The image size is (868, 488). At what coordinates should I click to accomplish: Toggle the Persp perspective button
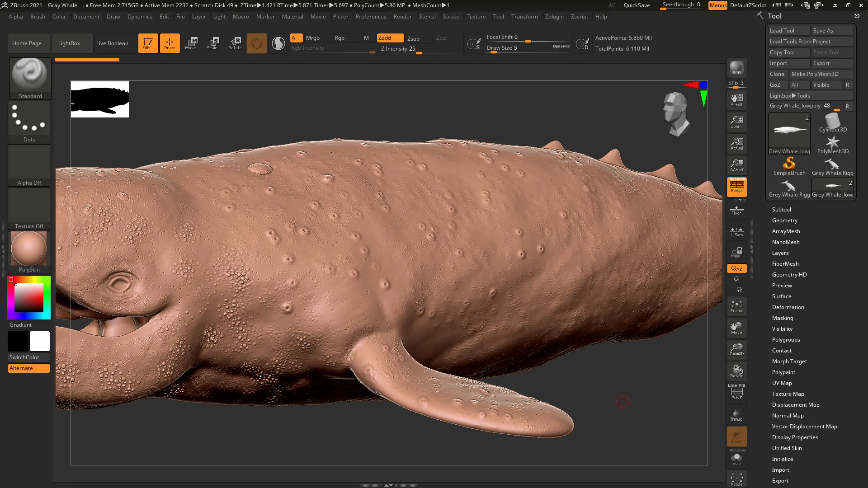click(x=736, y=187)
